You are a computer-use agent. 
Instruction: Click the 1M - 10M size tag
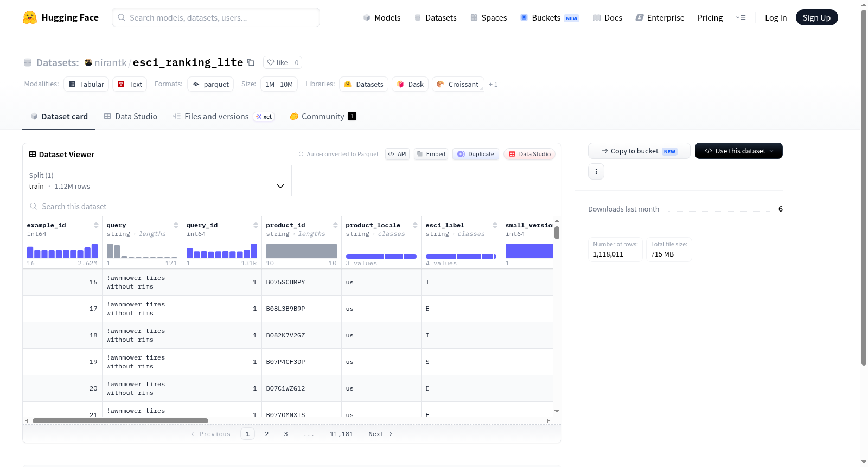click(279, 84)
